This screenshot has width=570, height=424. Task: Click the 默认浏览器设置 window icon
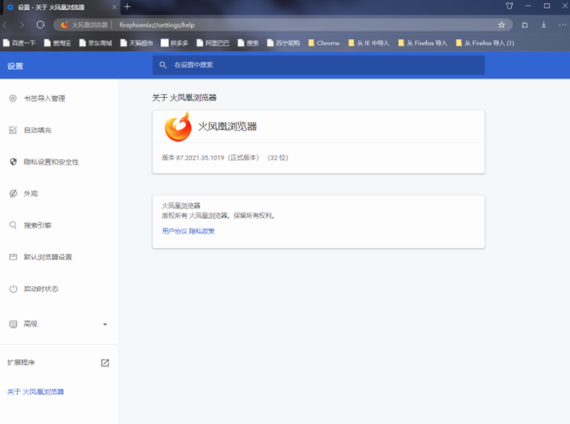(13, 257)
